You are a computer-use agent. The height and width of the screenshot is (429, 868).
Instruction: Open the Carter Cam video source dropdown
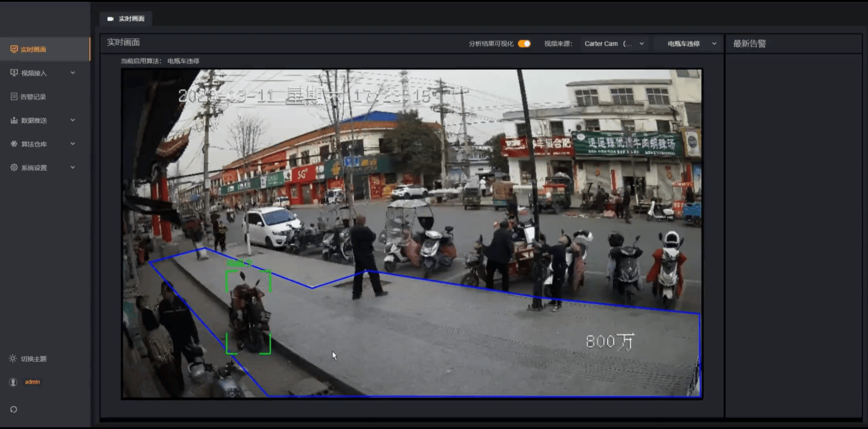(614, 44)
